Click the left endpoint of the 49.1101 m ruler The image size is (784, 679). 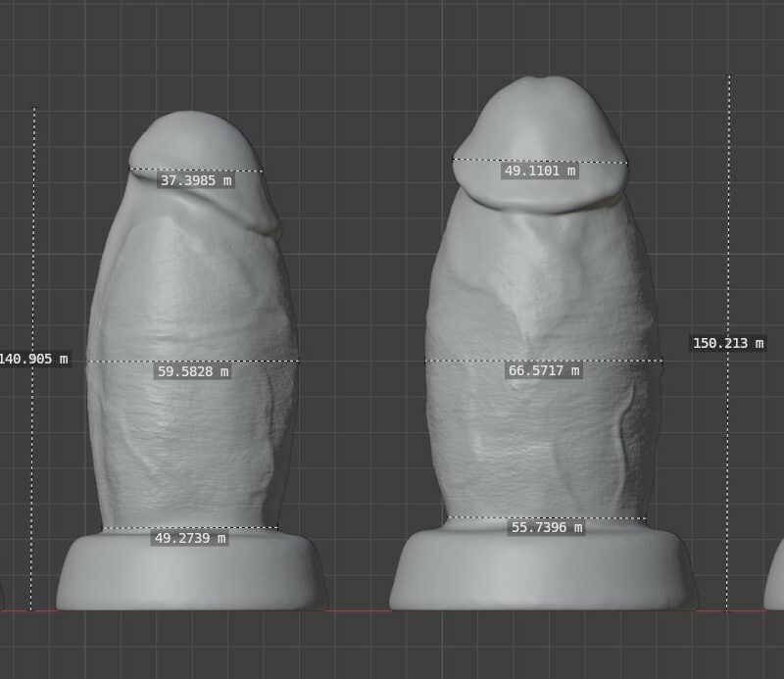(454, 160)
